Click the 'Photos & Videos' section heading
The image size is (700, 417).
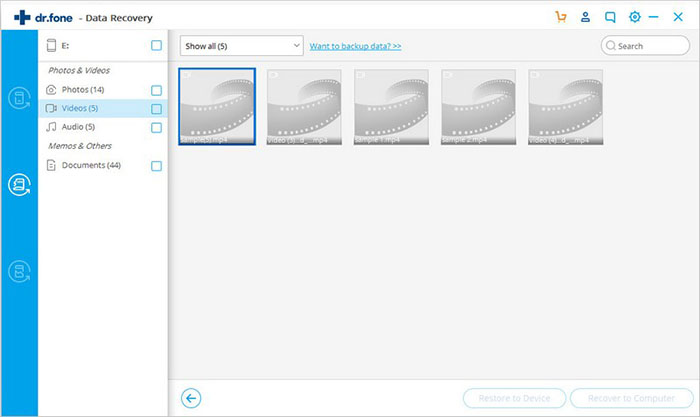click(x=79, y=71)
